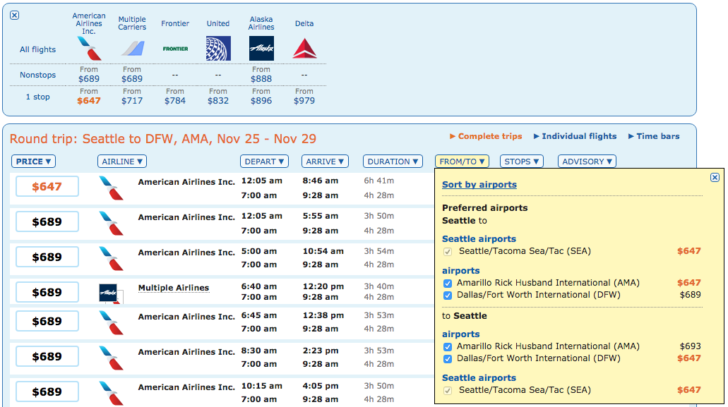Uncheck the outbound Amarillo Rick Husband (AMA) $647 checkbox
Image resolution: width=728 pixels, height=407 pixels.
tap(448, 283)
